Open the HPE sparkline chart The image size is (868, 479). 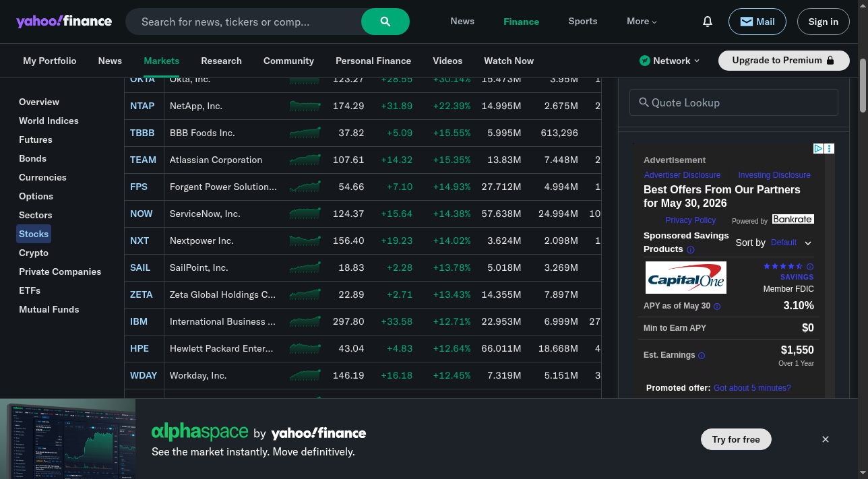tap(305, 348)
